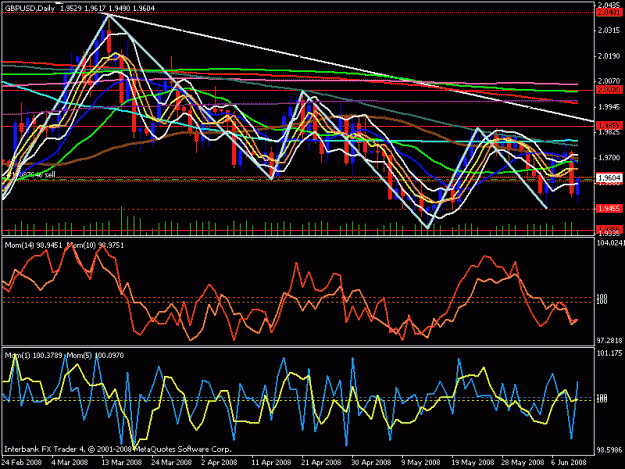
Task: Click the sell order label on the chart
Action: tap(29, 175)
